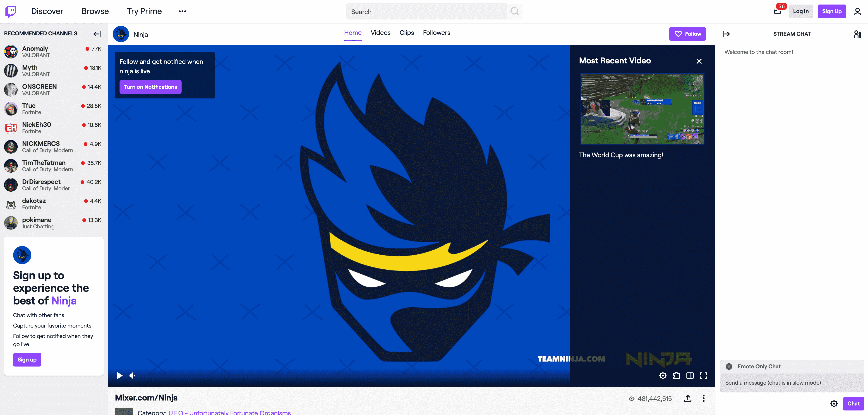868x415 pixels.
Task: Click the purple Ninja link in sign-up heading
Action: tap(64, 301)
